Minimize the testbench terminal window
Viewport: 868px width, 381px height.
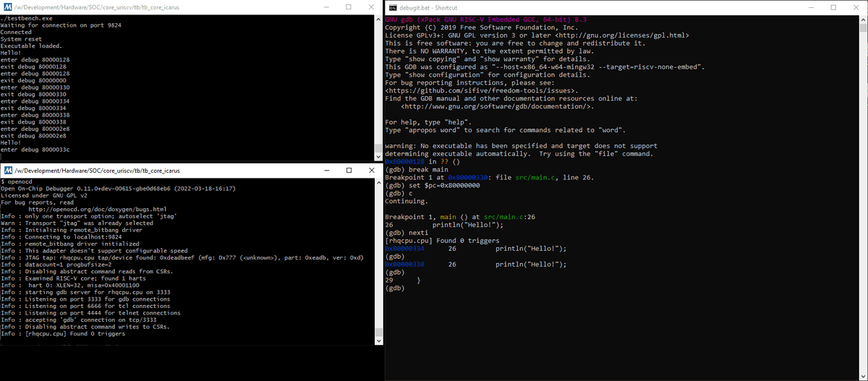click(322, 7)
